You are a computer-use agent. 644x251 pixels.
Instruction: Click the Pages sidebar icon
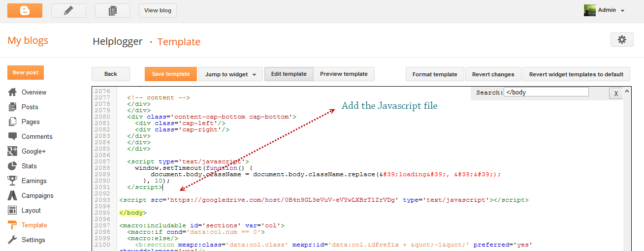click(13, 122)
